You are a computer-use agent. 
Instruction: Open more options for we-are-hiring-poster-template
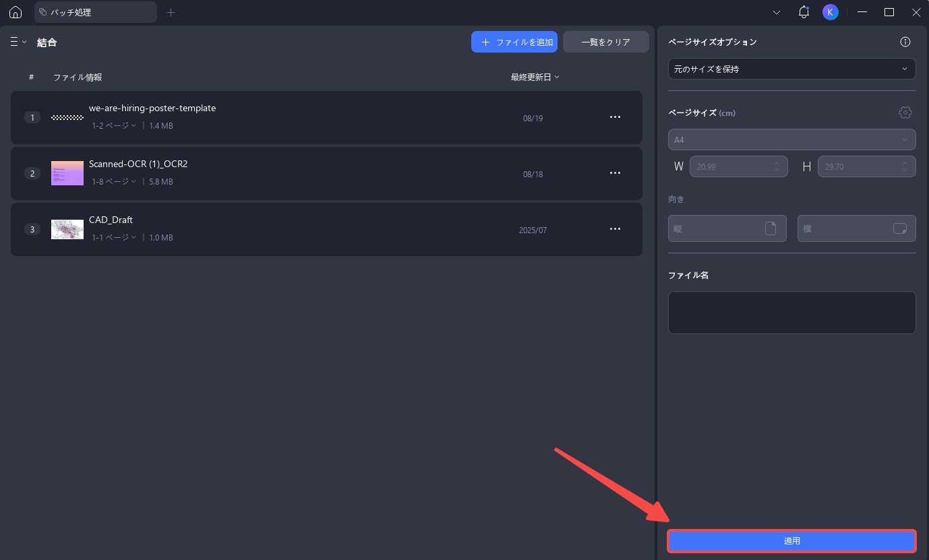click(615, 117)
